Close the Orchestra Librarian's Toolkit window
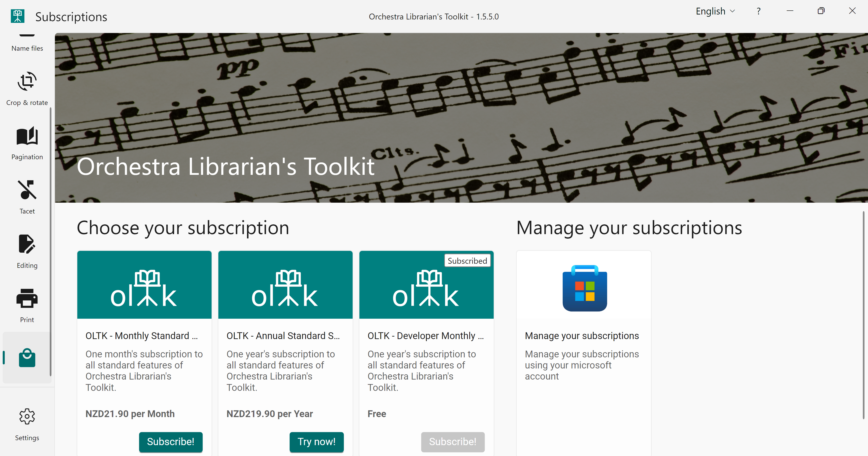This screenshot has height=456, width=868. point(852,11)
